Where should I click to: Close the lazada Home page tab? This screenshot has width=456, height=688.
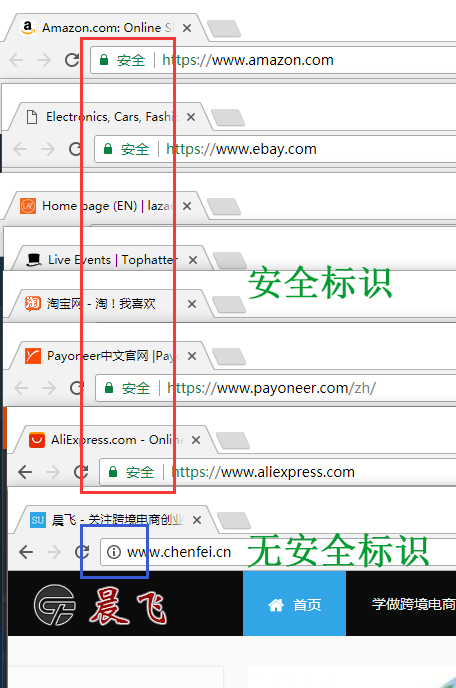pyautogui.click(x=187, y=206)
